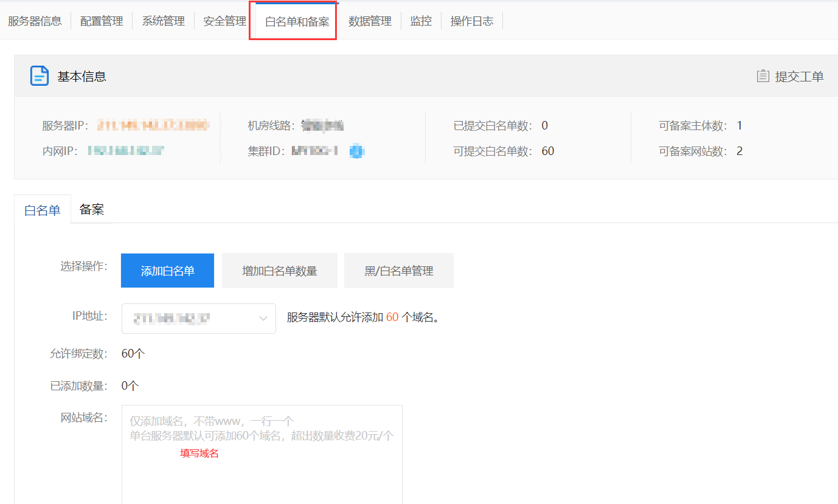
Task: Switch to the 配置管理 tab
Action: (x=102, y=21)
